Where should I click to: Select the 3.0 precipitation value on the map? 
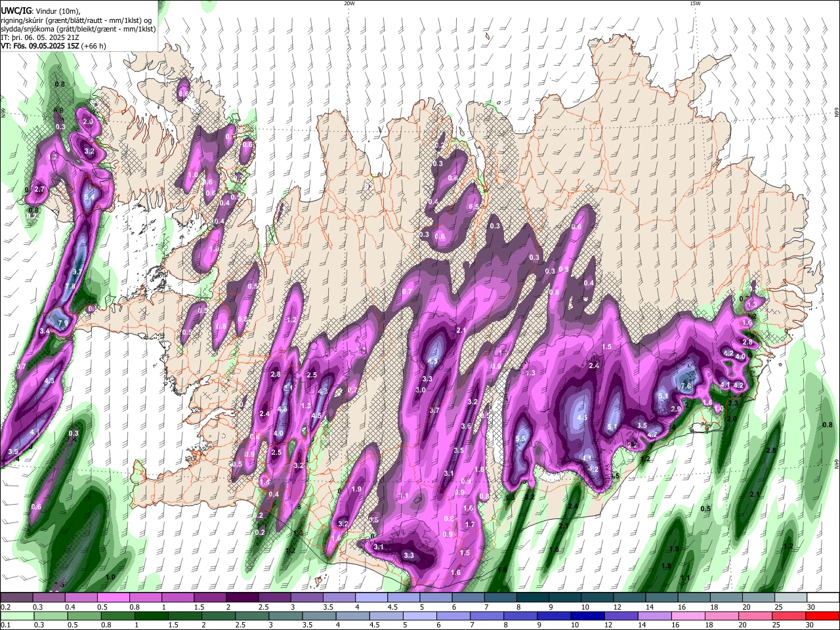[x=421, y=390]
